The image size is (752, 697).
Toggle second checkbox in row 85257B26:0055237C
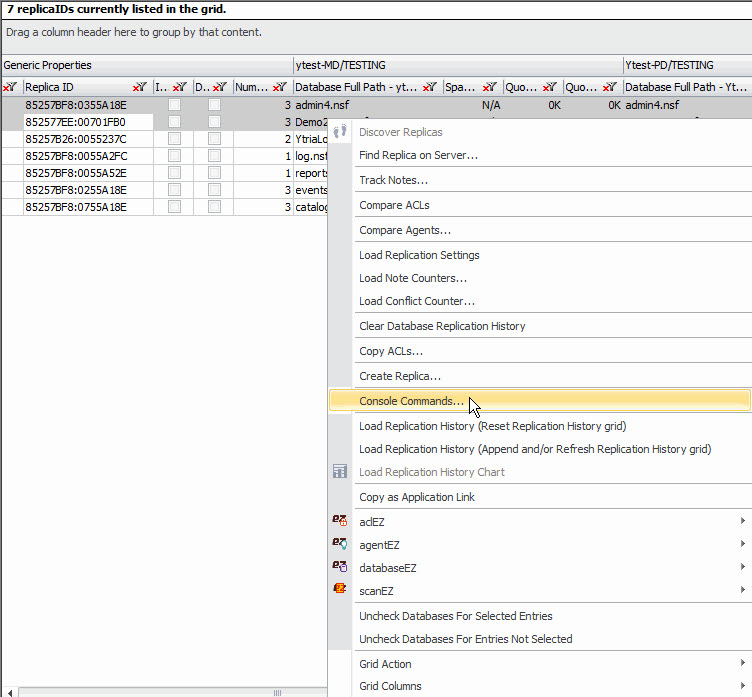click(214, 139)
